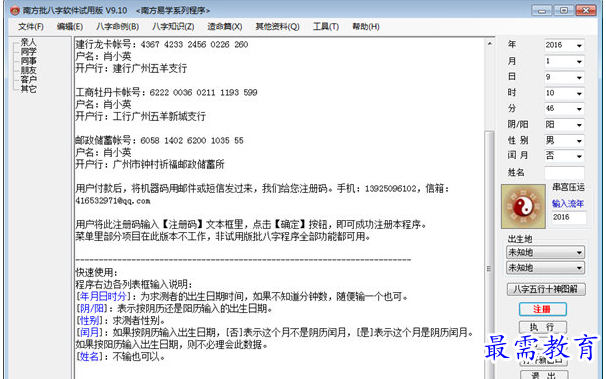Image resolution: width=606 pixels, height=379 pixels.
Task: Click the 输入流年 year input box
Action: (x=569, y=217)
